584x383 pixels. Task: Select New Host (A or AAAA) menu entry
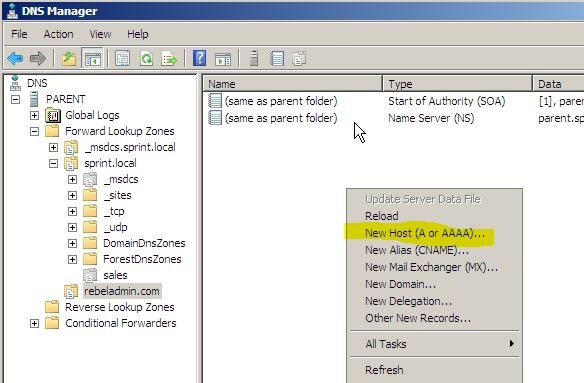pyautogui.click(x=425, y=233)
